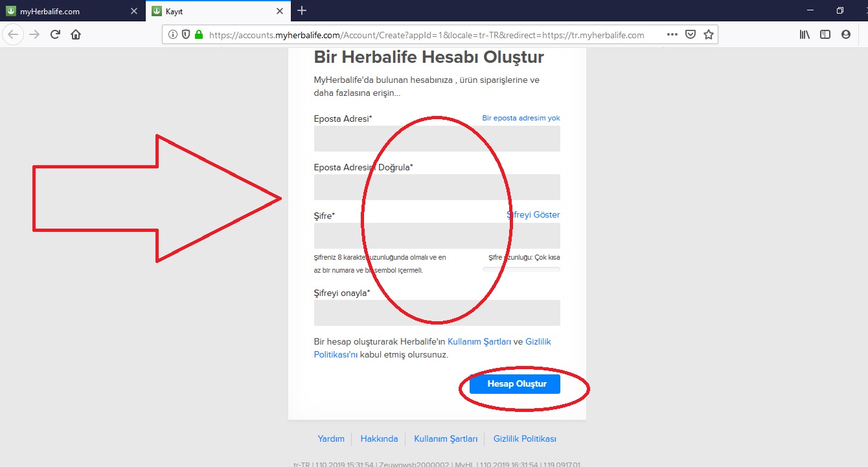Open the browser home page icon
The image size is (868, 467).
76,34
